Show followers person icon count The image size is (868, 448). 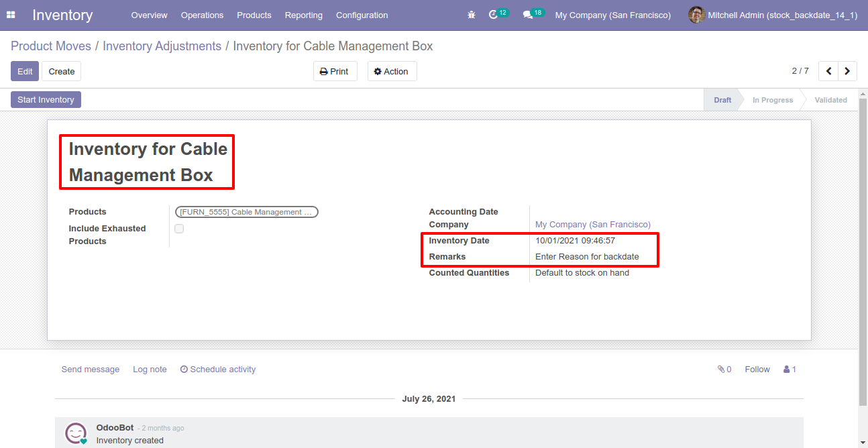click(x=790, y=370)
